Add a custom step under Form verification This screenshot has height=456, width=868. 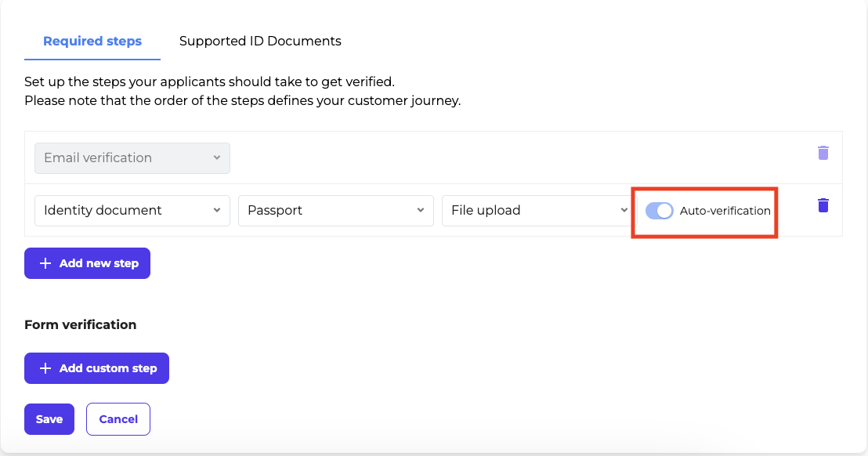tap(97, 368)
